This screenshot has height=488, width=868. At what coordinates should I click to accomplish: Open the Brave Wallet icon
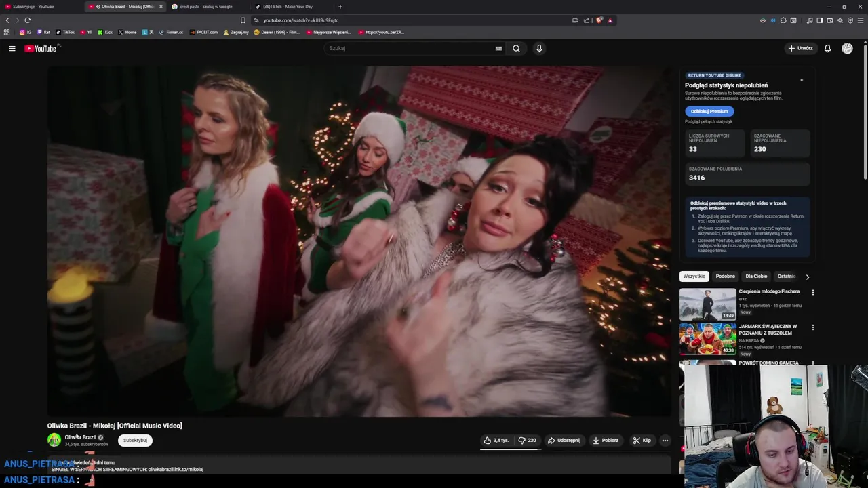[x=829, y=20]
